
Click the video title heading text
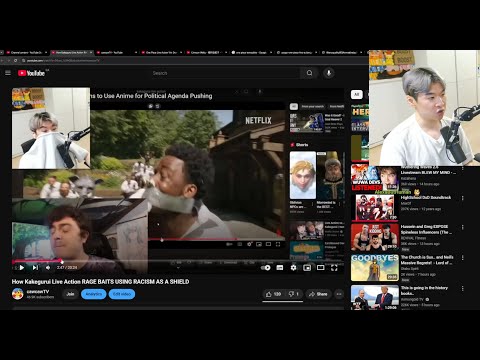coord(100,282)
